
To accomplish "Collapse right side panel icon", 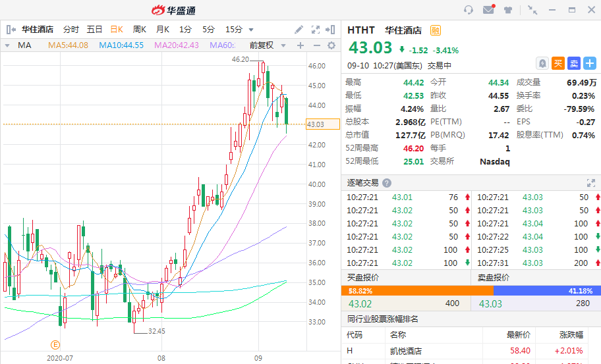I will pyautogui.click(x=330, y=30).
